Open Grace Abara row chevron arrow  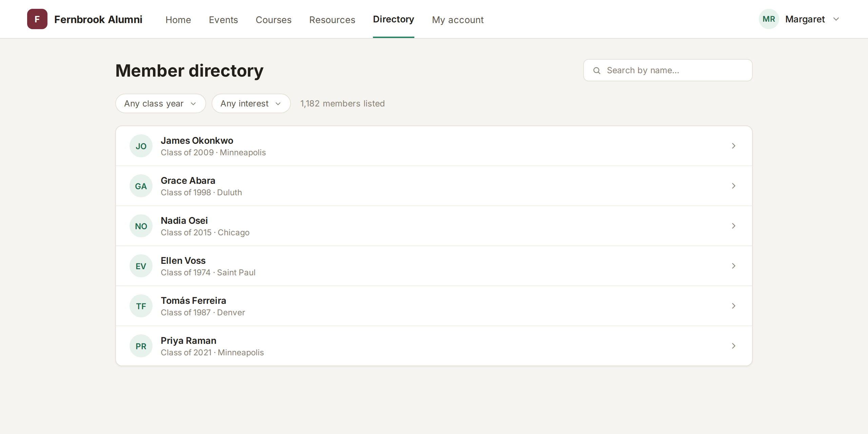(x=734, y=186)
